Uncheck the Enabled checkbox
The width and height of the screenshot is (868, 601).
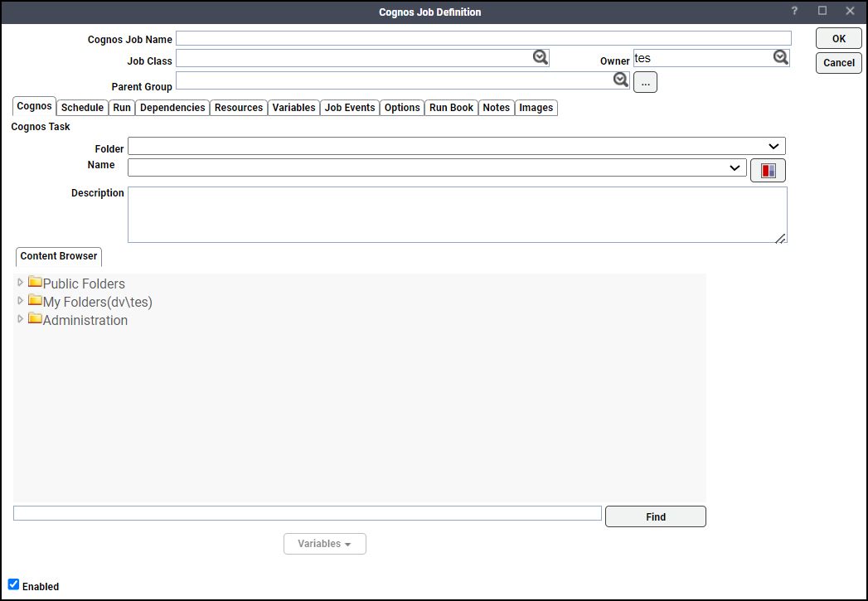point(14,584)
